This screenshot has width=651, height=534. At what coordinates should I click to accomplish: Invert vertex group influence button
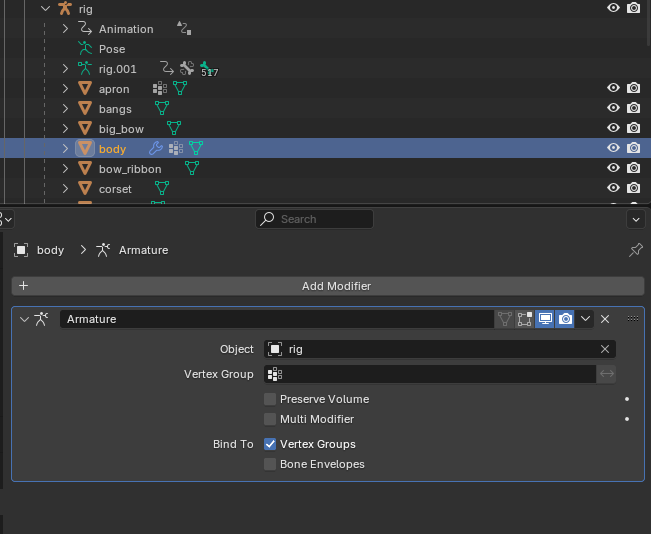(x=607, y=374)
